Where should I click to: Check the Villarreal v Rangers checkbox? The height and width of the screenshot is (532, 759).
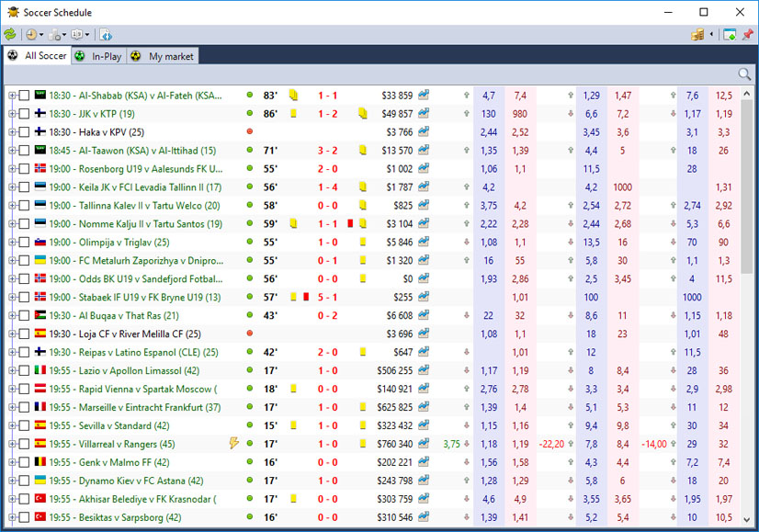click(x=24, y=445)
